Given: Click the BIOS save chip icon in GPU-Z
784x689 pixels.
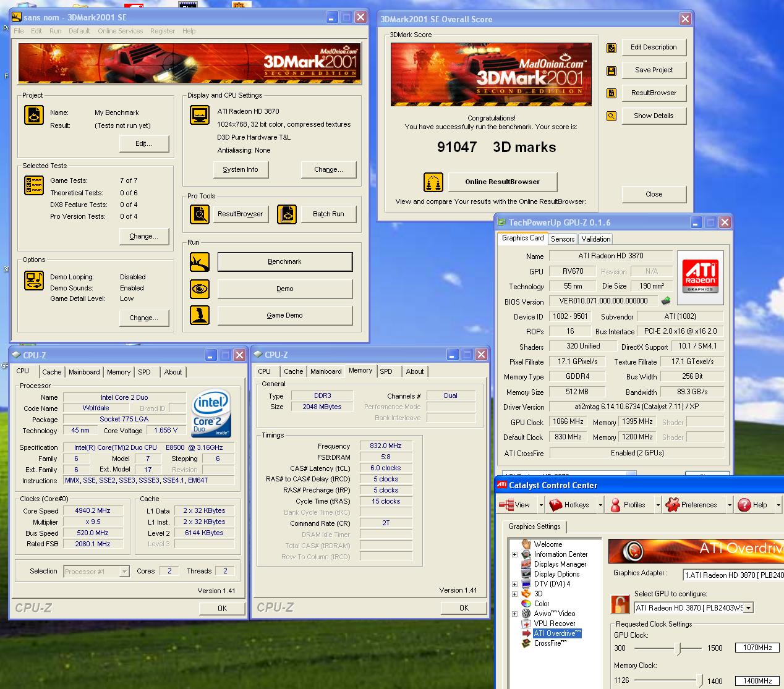Looking at the screenshot, I should [666, 302].
